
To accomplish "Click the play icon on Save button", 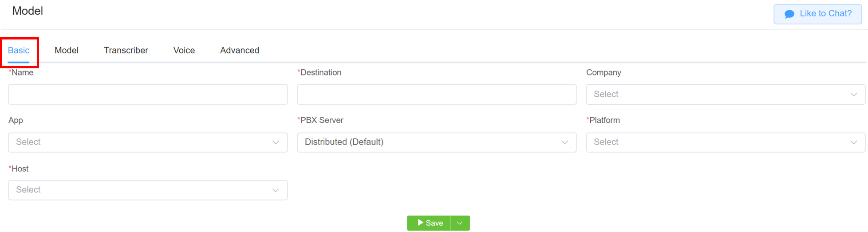I will pos(420,223).
